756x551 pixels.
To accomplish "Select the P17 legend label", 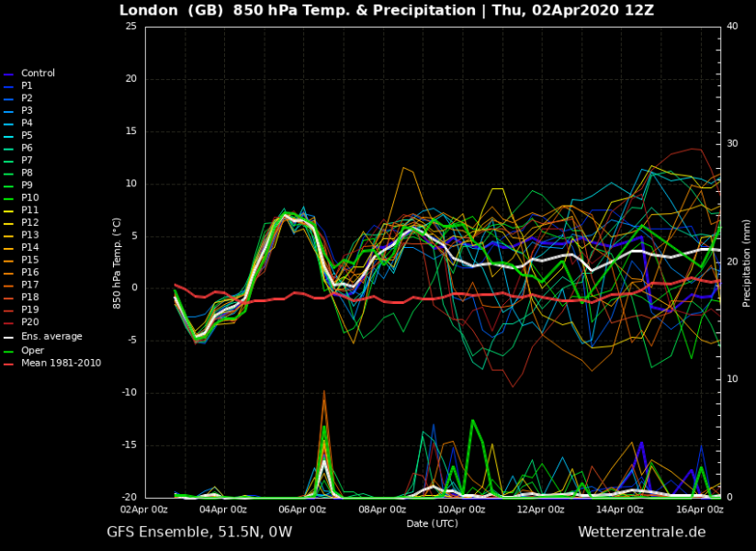I will [x=29, y=285].
